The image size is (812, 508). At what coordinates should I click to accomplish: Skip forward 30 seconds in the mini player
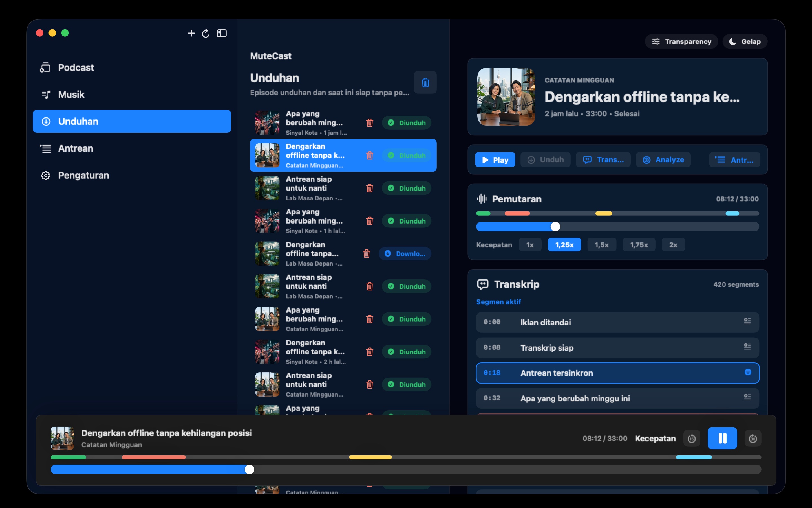click(x=753, y=439)
